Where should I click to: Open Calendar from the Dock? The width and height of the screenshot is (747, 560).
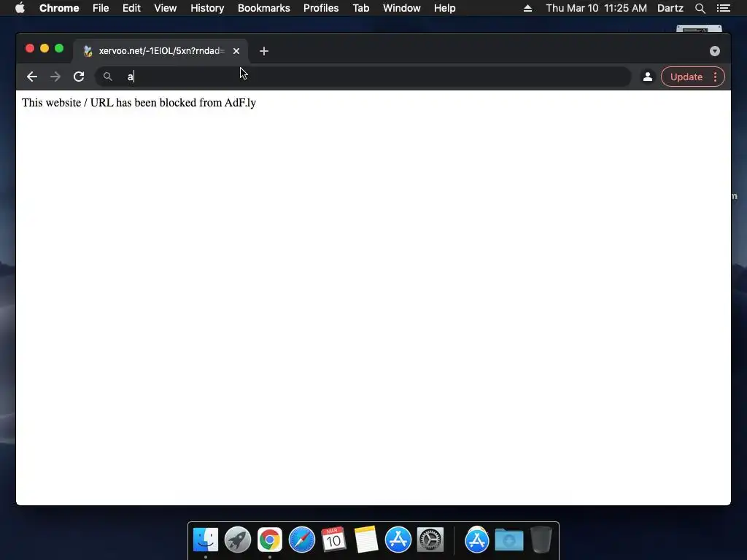(333, 540)
